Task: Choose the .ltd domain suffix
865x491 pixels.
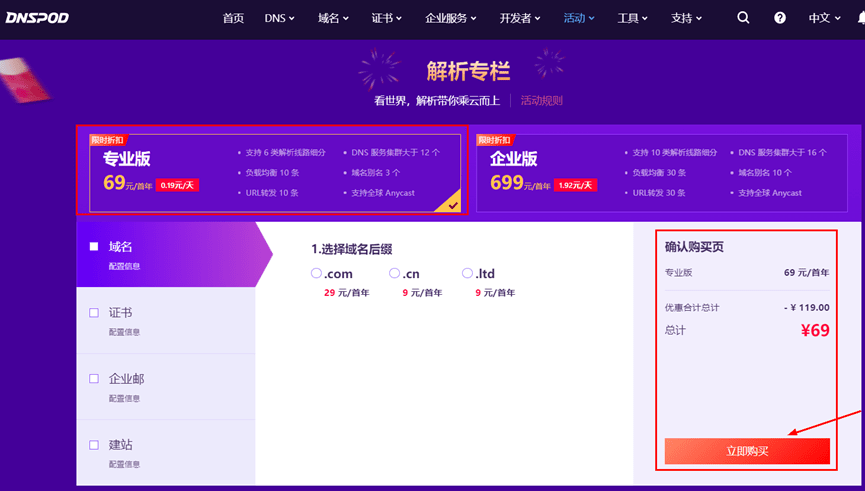Action: [467, 273]
